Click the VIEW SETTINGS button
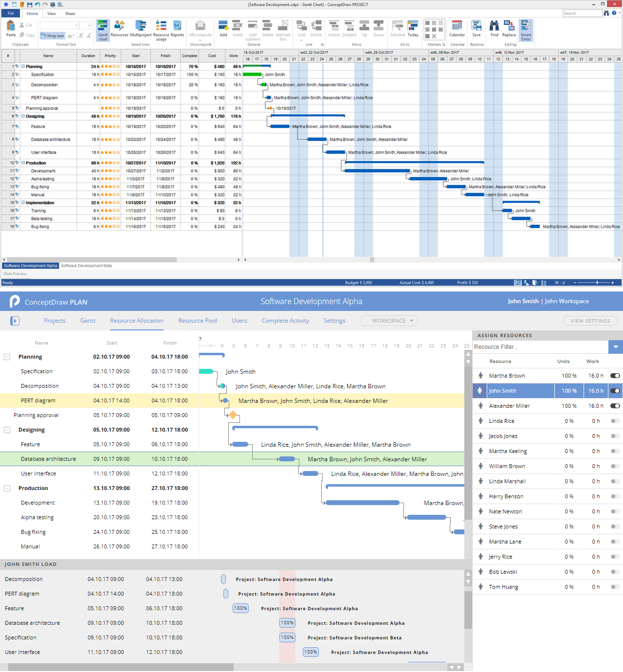 (x=590, y=321)
